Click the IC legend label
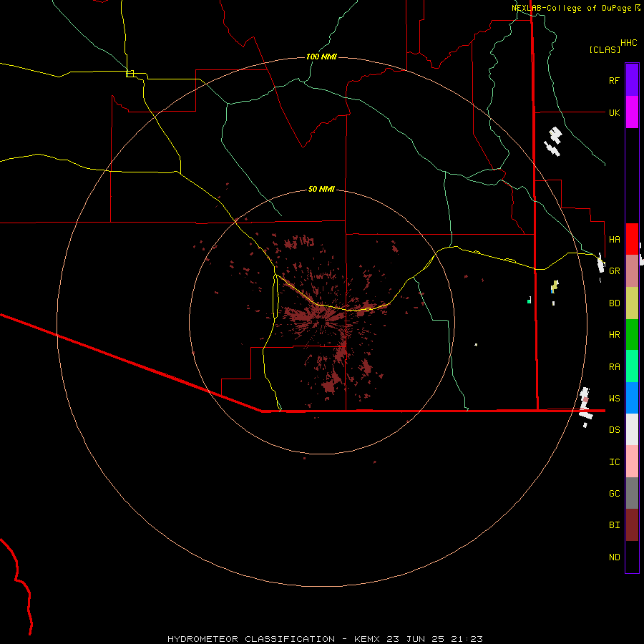Screen dimensions: 644x644 pyautogui.click(x=614, y=462)
